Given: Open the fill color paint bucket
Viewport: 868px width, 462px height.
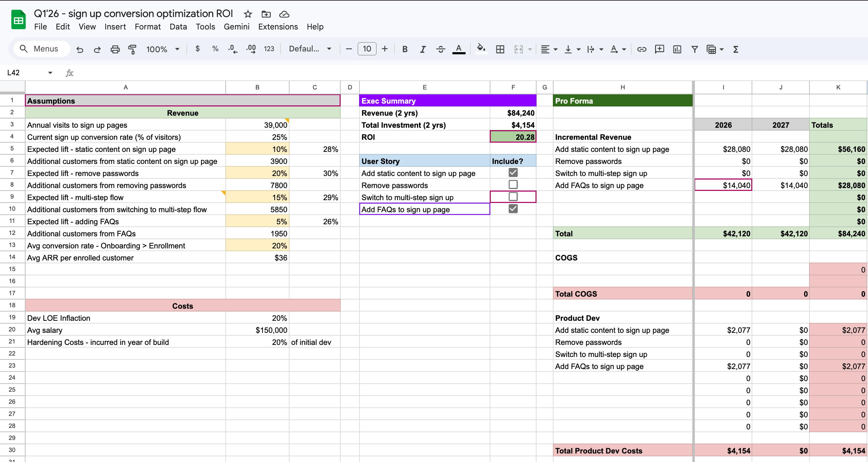Looking at the screenshot, I should tap(481, 49).
